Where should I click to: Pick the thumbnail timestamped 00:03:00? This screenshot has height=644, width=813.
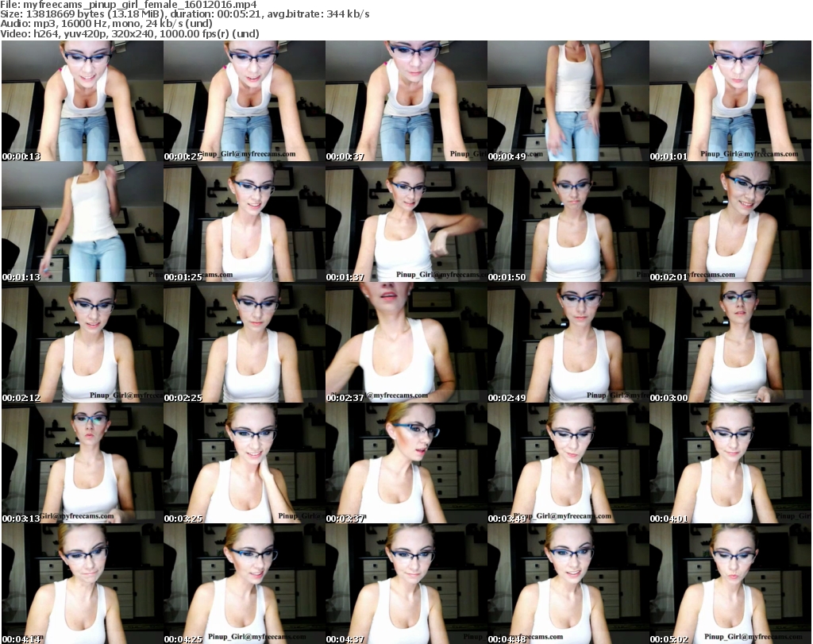[x=730, y=342]
